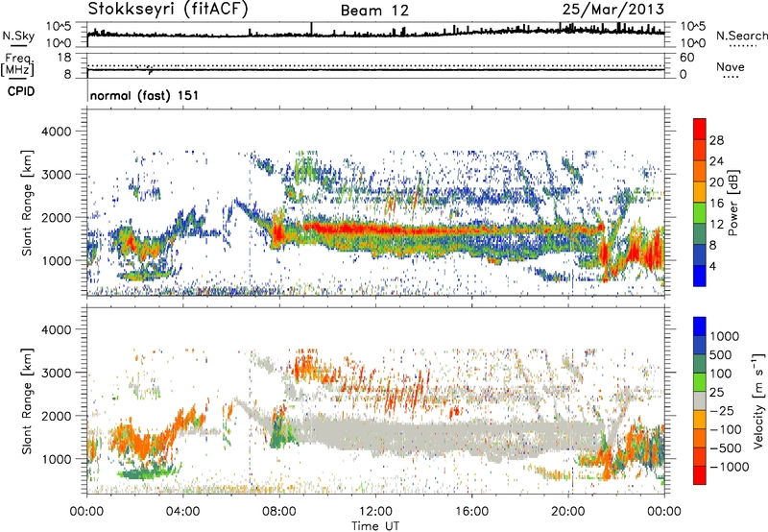Click the 'CPID' label
Image resolution: width=768 pixels, height=532 pixels.
pos(21,91)
